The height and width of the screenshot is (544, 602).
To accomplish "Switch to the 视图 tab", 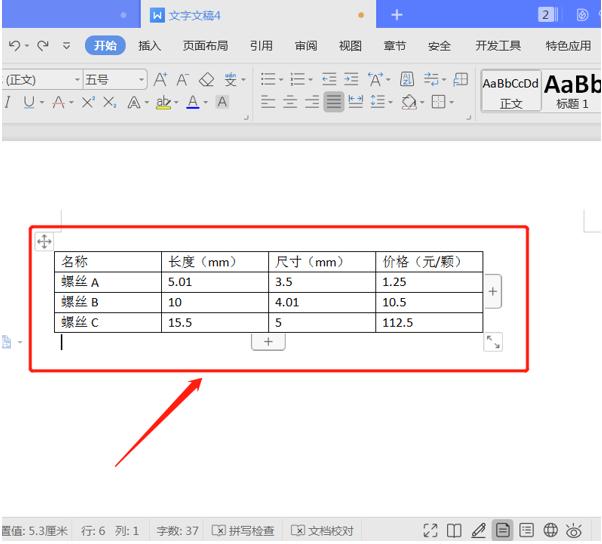I will [x=350, y=46].
